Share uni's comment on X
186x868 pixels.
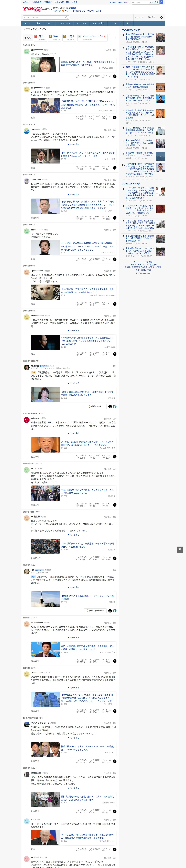115,711
